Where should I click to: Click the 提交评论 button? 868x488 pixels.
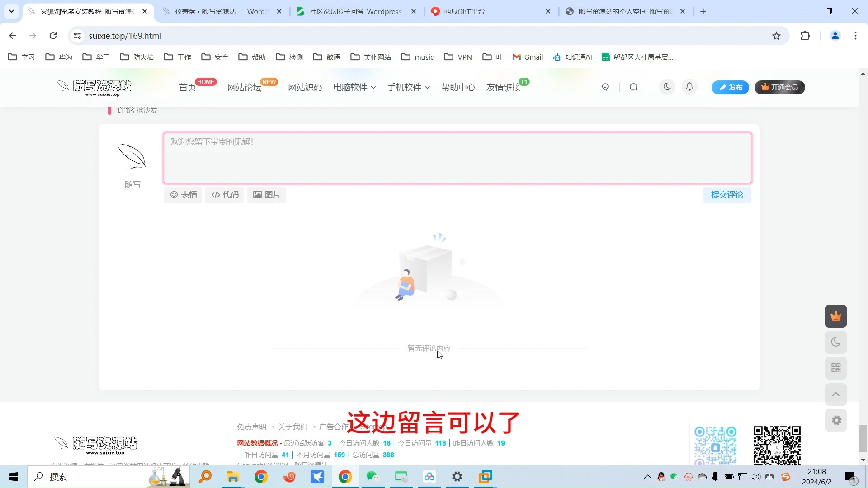pos(726,195)
